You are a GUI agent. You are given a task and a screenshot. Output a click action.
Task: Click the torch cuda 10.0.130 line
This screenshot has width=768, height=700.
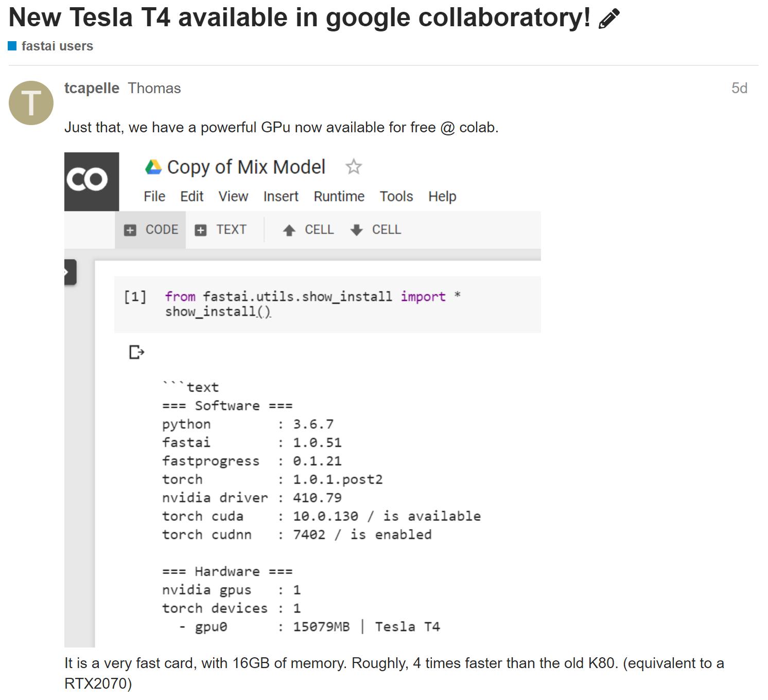[321, 516]
